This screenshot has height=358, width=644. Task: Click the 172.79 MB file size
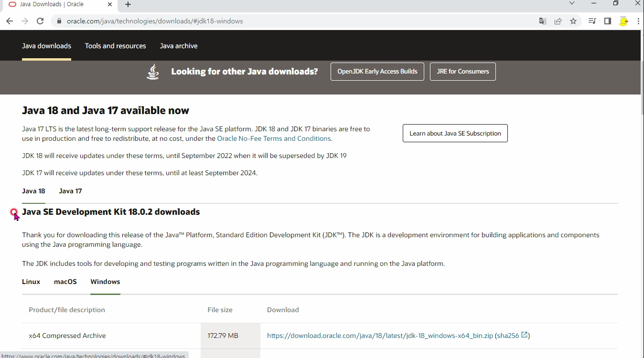point(223,336)
